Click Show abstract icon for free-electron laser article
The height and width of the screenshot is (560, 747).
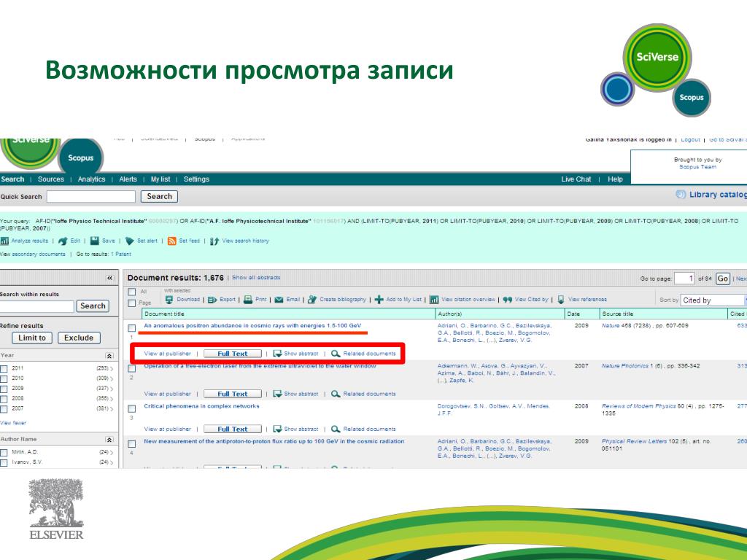pyautogui.click(x=277, y=394)
